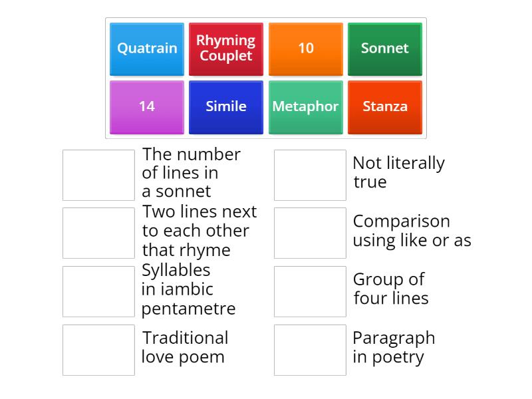Select the Traditional love poem answer box
This screenshot has width=532, height=399.
tap(98, 350)
